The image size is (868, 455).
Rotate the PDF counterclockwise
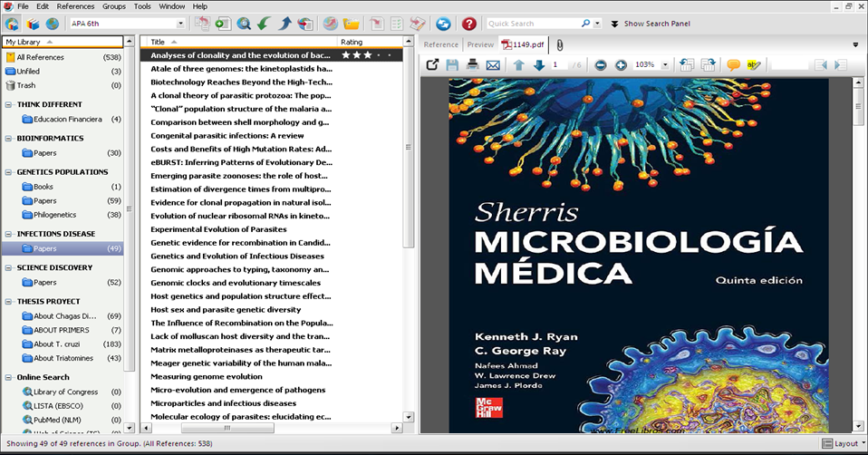pyautogui.click(x=687, y=64)
